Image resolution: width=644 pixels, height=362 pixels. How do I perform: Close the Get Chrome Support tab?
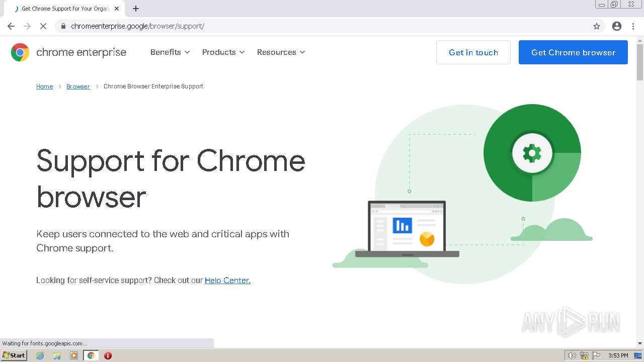click(x=117, y=9)
